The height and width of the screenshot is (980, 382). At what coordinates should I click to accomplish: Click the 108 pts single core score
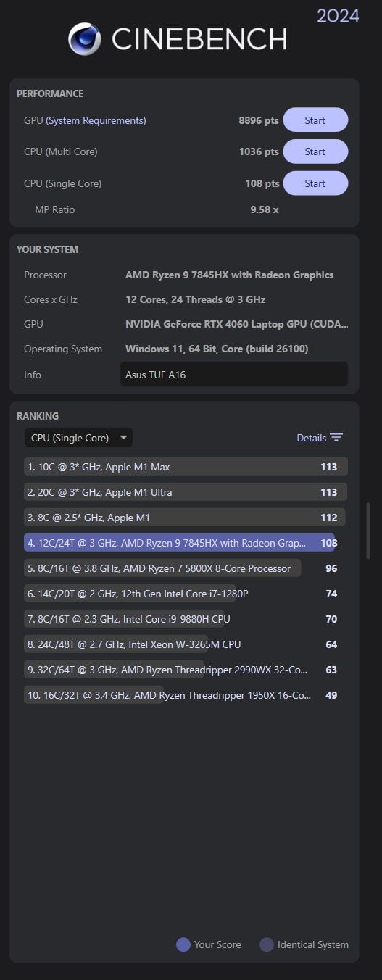pos(262,183)
